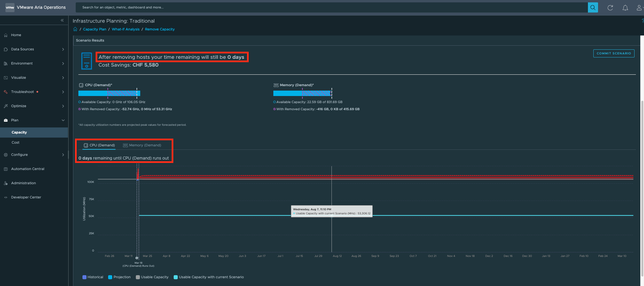
Task: Toggle the Usable Capacity legend series
Action: [152, 277]
